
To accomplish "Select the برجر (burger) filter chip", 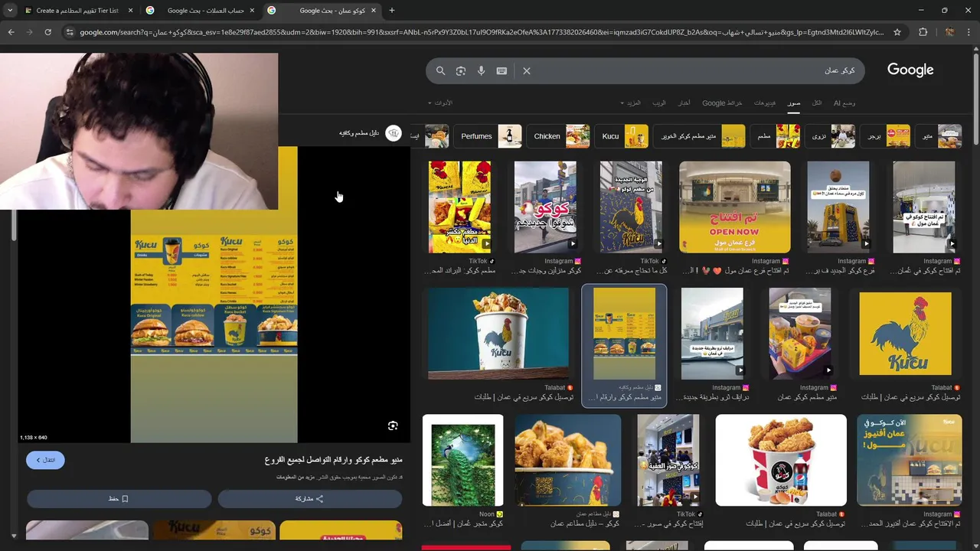I will click(886, 136).
